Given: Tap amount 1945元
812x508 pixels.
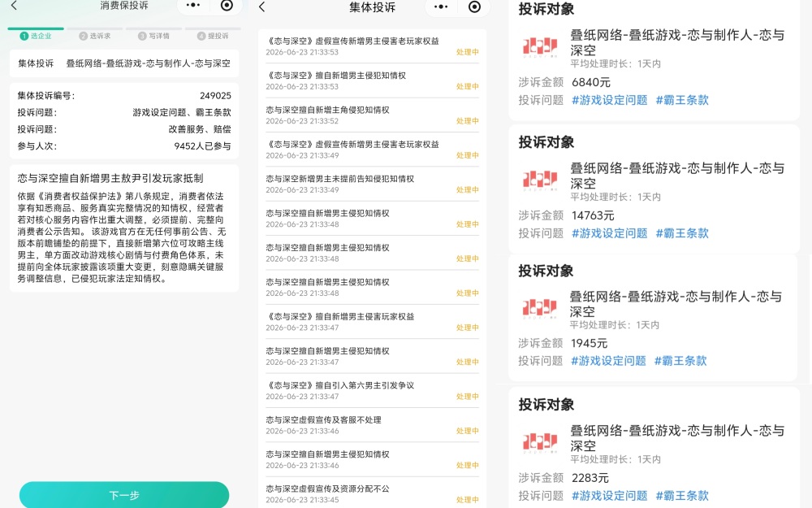Looking at the screenshot, I should click(590, 343).
